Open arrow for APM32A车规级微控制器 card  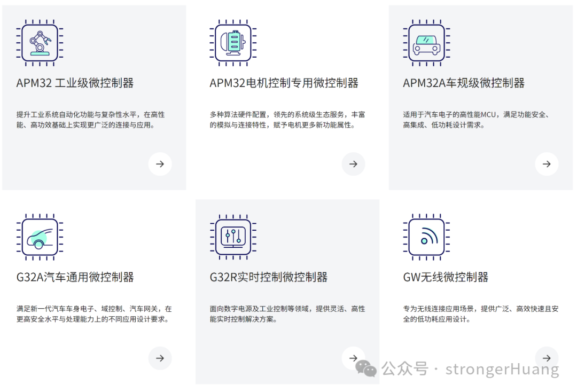tap(547, 164)
